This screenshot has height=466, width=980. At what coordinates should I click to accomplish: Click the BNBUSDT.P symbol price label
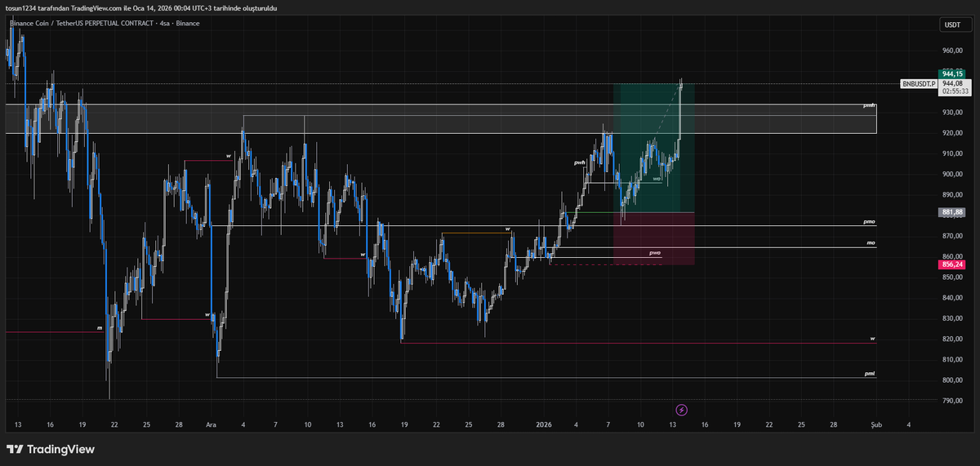919,83
